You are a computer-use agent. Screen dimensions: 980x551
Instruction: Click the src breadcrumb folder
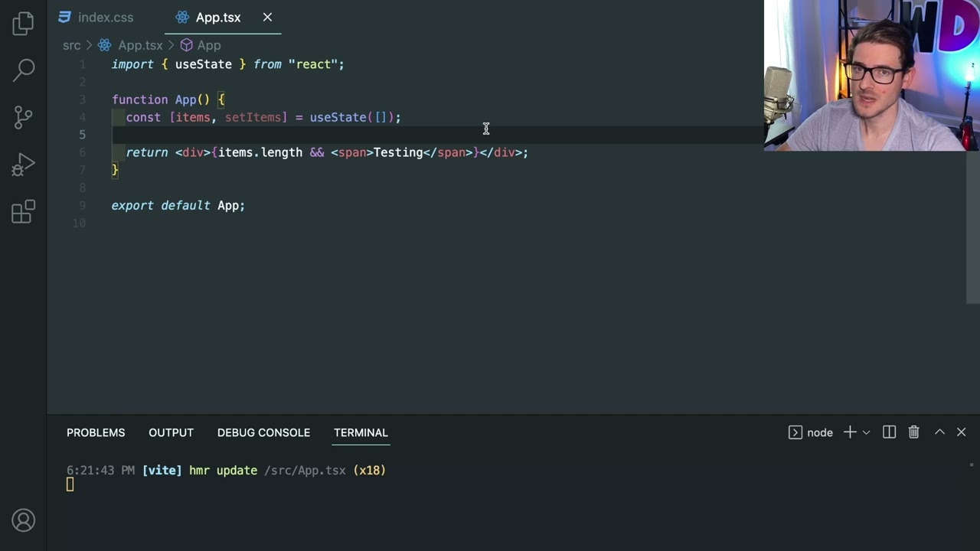click(x=71, y=45)
